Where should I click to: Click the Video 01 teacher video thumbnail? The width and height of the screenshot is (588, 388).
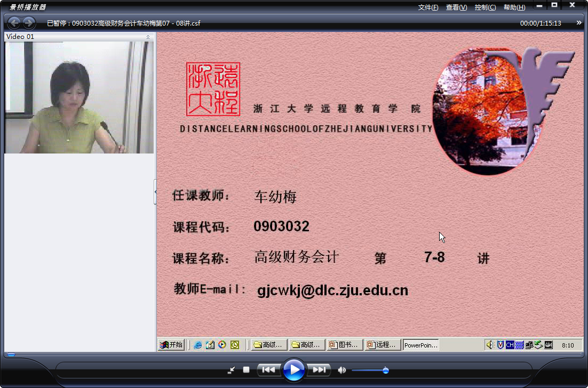tap(79, 98)
